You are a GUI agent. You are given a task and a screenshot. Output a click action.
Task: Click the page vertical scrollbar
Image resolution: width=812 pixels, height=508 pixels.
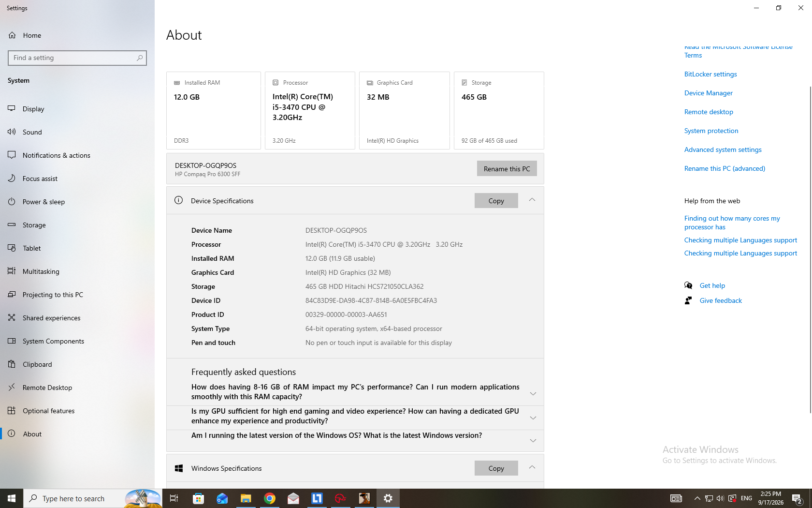click(x=810, y=249)
